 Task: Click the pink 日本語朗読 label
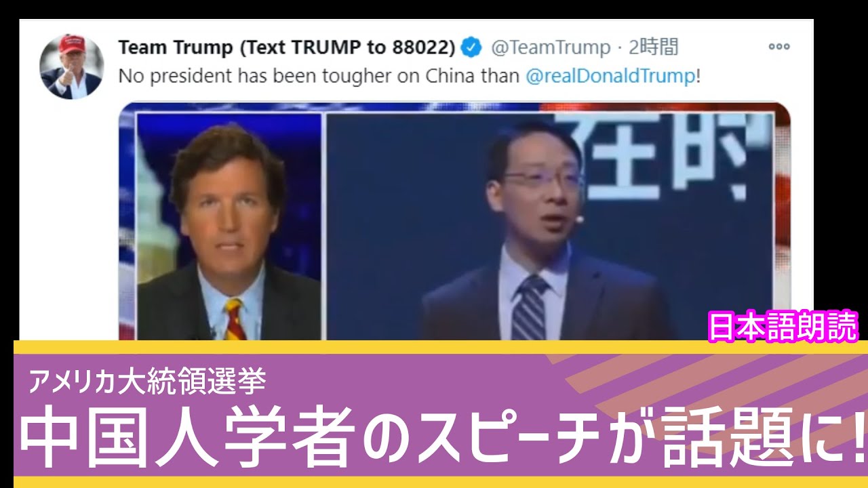tap(783, 327)
